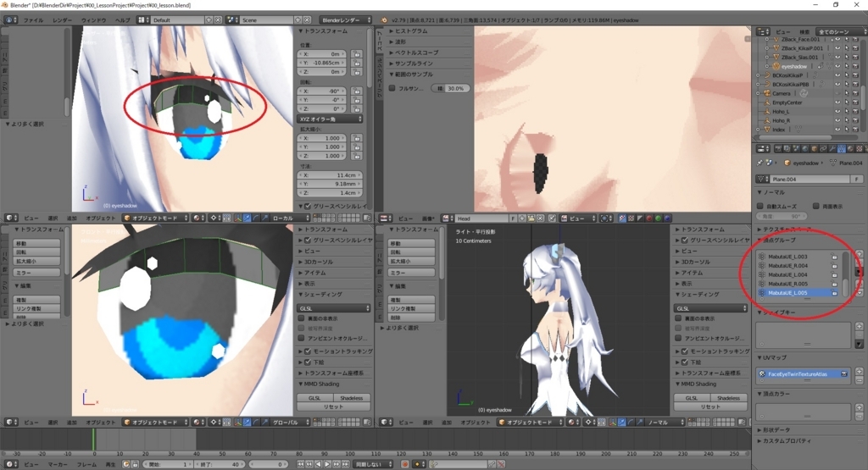868x470 pixels.
Task: Toggle 下絵 checkbox in bottom-left viewport
Action: 308,362
